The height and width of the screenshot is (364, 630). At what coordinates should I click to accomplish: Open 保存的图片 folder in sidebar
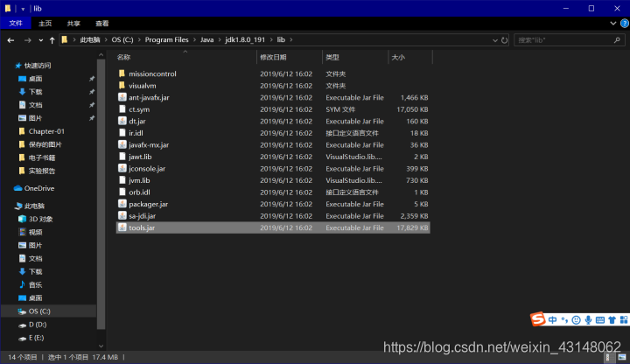[x=45, y=144]
